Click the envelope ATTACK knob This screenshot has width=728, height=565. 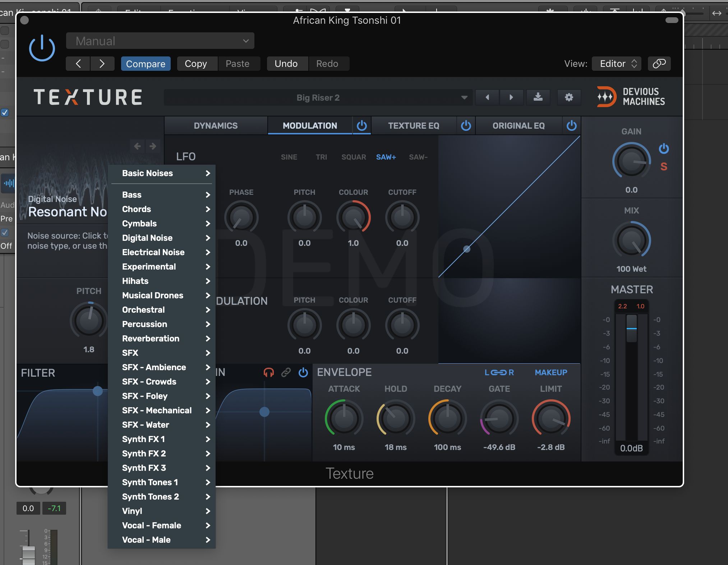pyautogui.click(x=344, y=419)
